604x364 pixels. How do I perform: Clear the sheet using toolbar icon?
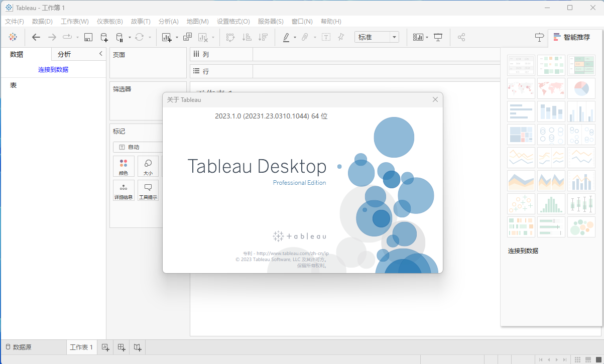pos(203,37)
